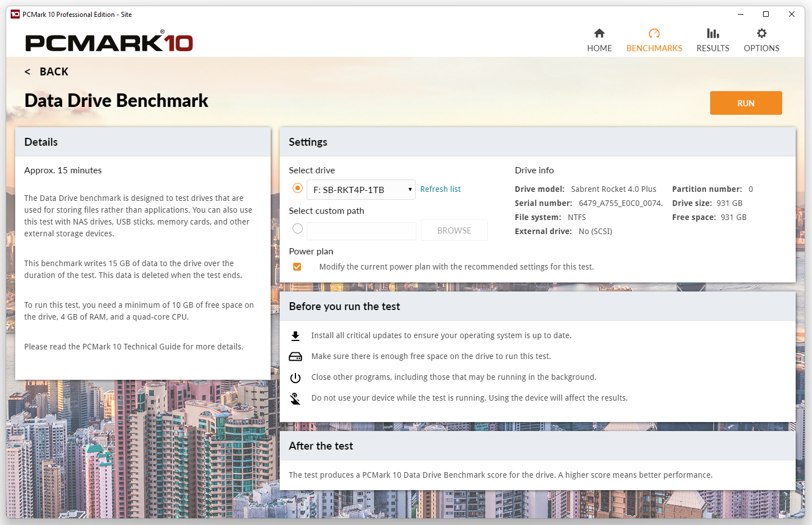Start the benchmark with RUN
This screenshot has width=812, height=525.
(x=746, y=103)
